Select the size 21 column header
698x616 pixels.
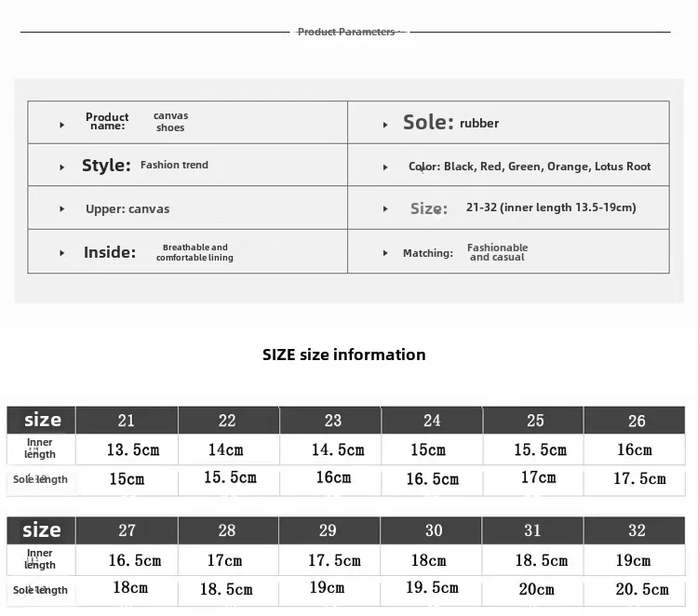(x=127, y=421)
